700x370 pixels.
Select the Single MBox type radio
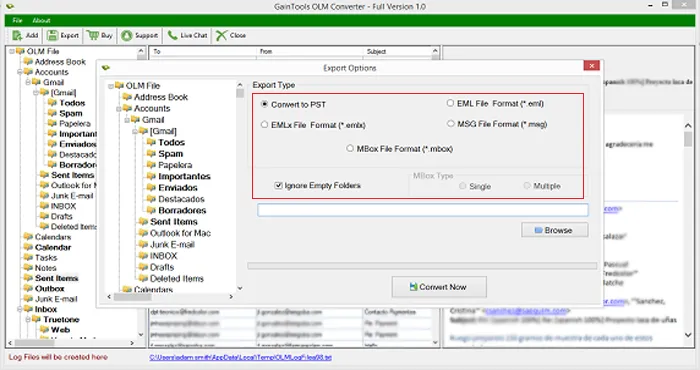point(462,186)
